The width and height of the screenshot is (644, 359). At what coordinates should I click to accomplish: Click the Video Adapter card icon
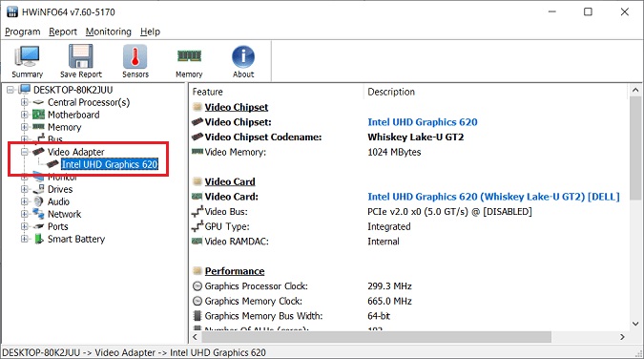pos(38,152)
